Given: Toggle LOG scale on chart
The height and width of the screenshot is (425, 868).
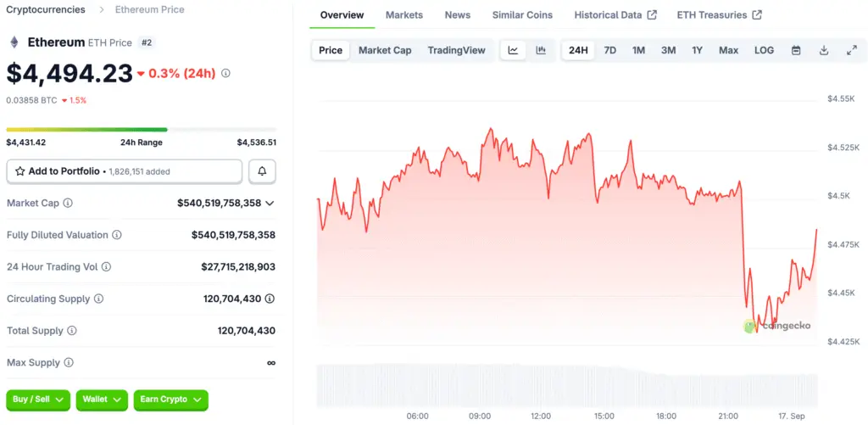Looking at the screenshot, I should point(764,50).
